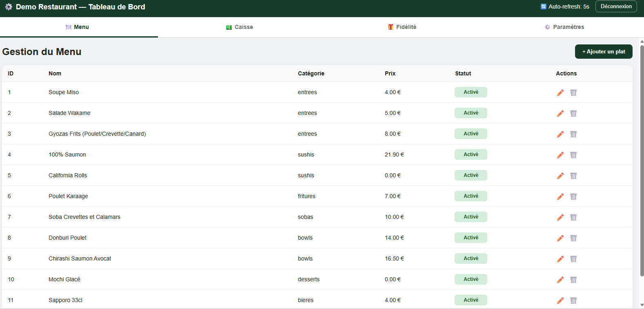Toggle Activé status for Gyozas Frits

[x=471, y=134]
